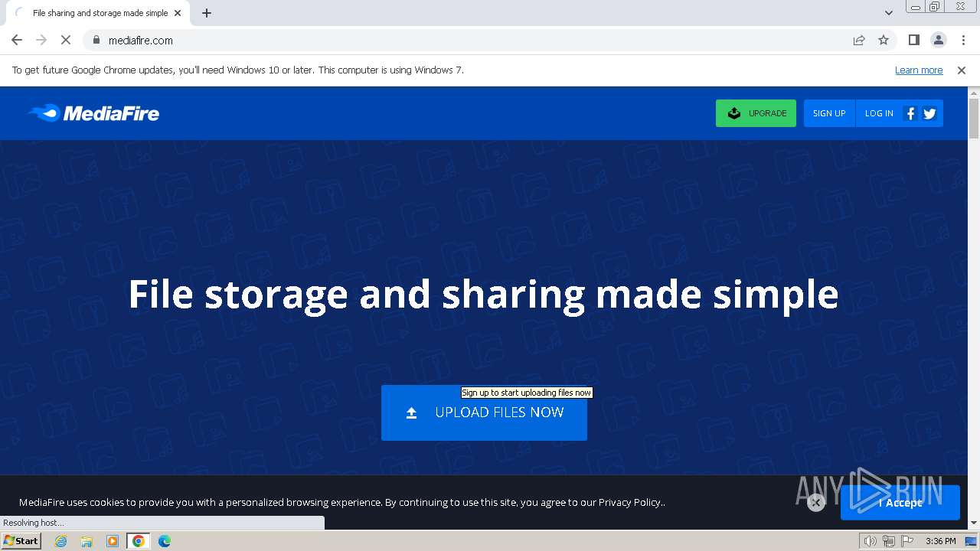Click UPLOAD FILES NOW button
980x551 pixels.
[484, 412]
